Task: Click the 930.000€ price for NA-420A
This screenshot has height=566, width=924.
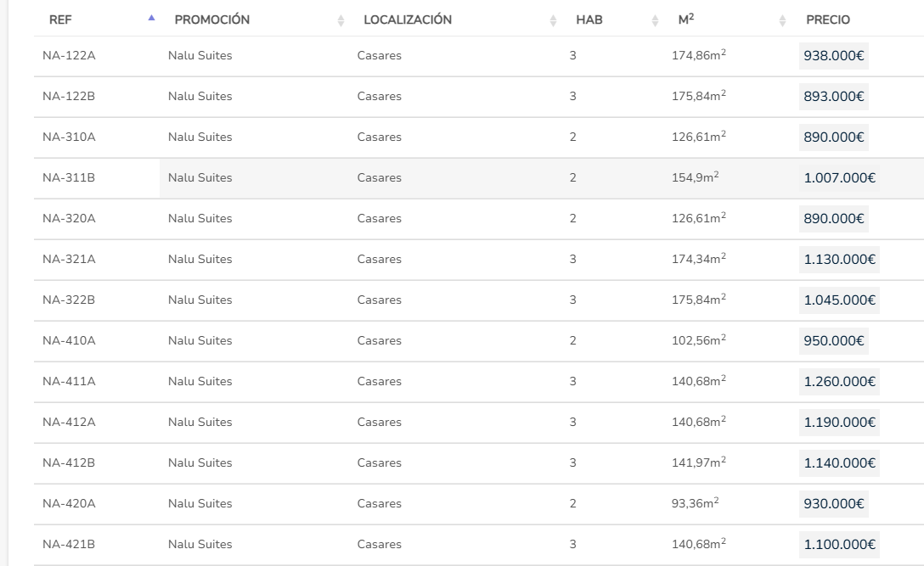Action: 834,504
